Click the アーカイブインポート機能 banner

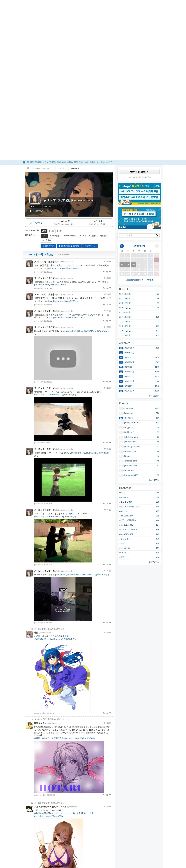point(139,218)
